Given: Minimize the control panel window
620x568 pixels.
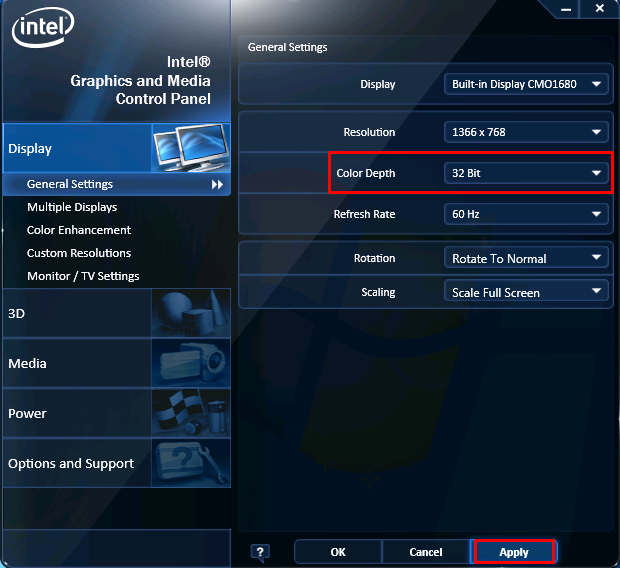Looking at the screenshot, I should point(566,9).
